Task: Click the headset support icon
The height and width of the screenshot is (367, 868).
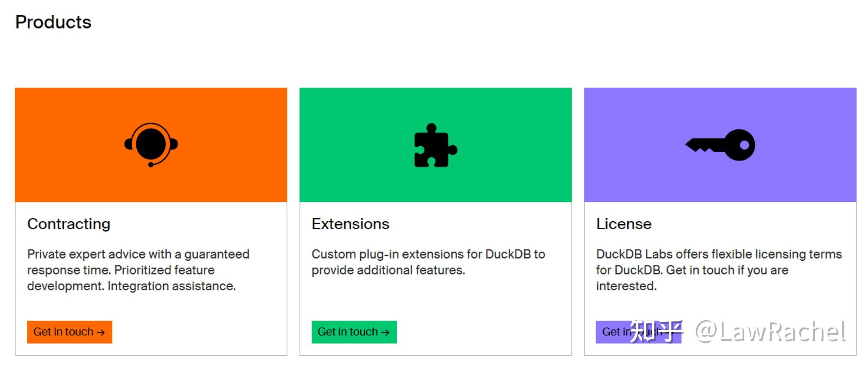Action: (151, 144)
